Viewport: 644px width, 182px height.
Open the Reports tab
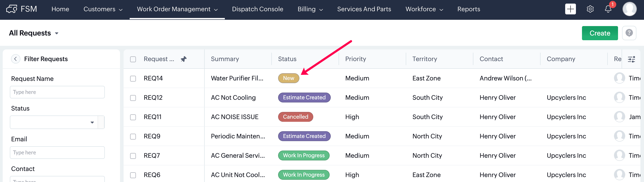coord(468,9)
